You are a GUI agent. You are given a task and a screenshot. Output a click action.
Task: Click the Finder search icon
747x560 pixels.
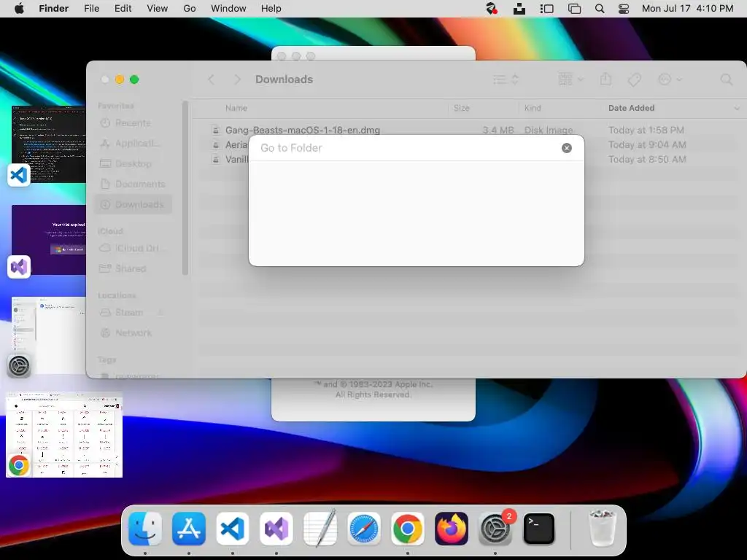coord(726,79)
